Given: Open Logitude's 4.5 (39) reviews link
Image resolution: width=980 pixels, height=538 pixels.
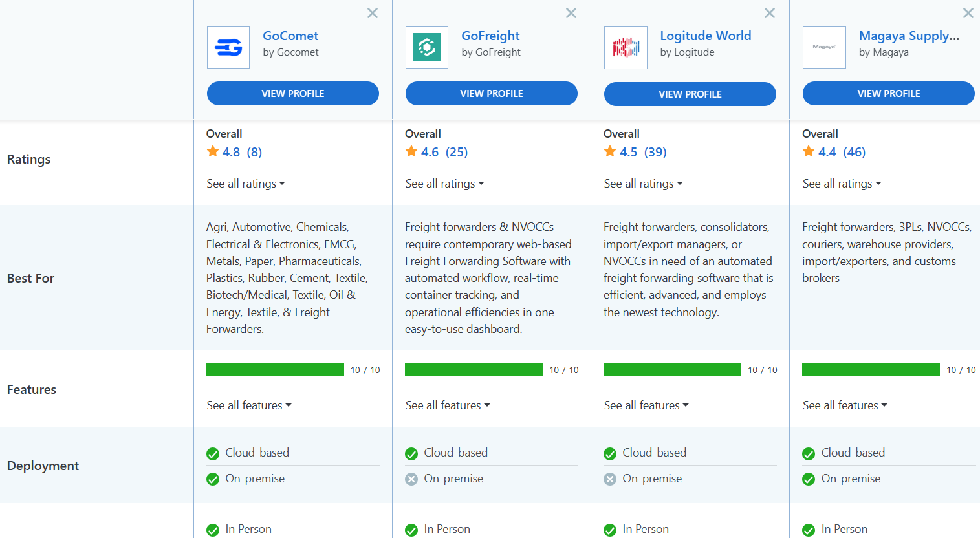Looking at the screenshot, I should point(643,152).
